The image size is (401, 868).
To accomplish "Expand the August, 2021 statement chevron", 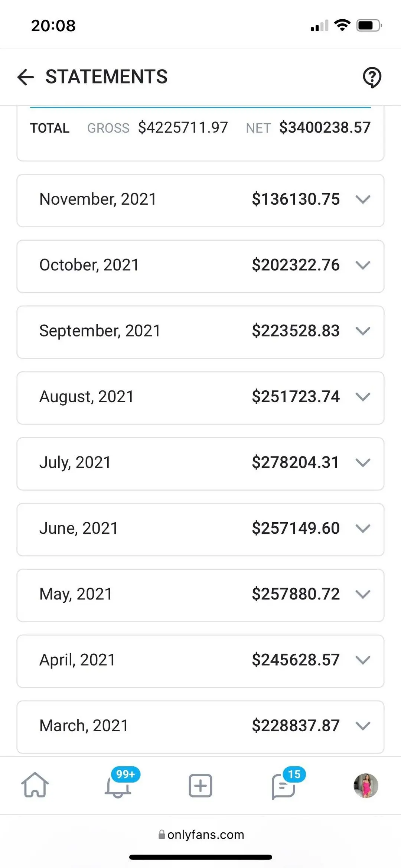I will [x=363, y=397].
